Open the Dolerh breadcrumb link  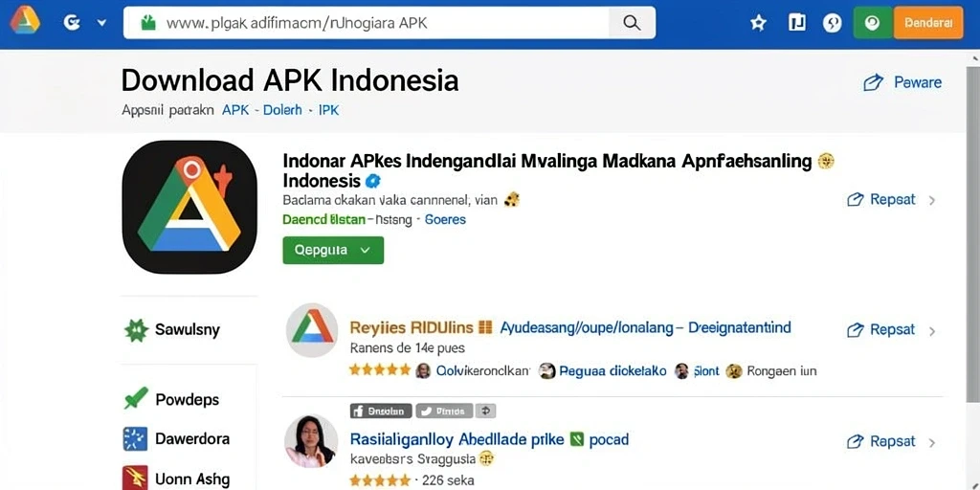[282, 110]
